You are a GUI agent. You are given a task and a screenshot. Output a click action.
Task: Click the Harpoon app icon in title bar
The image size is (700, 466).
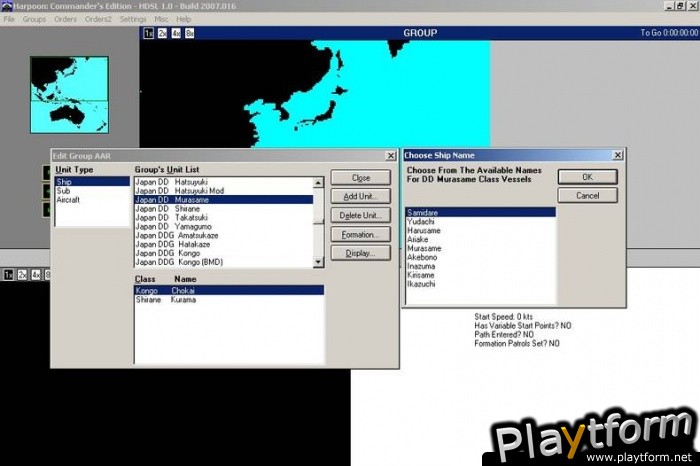[x=6, y=6]
